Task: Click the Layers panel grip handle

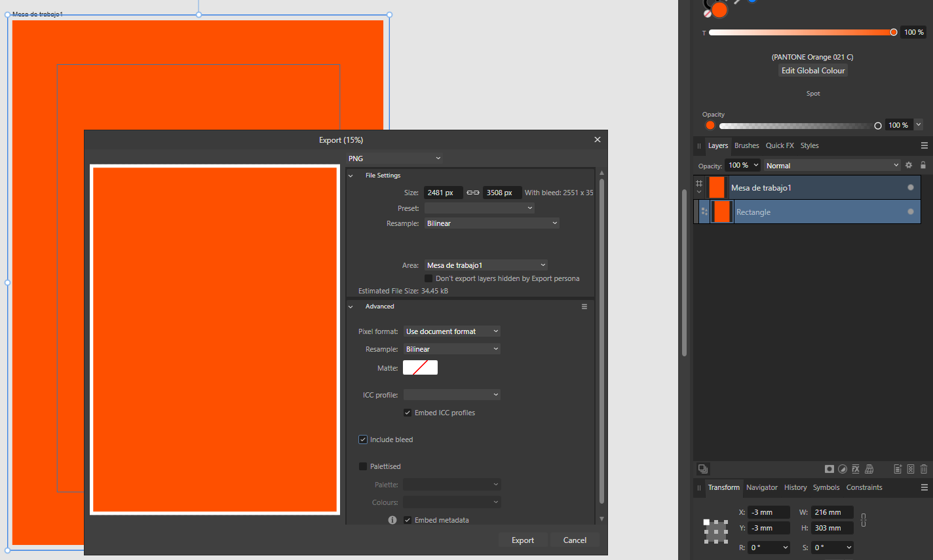Action: [699, 146]
